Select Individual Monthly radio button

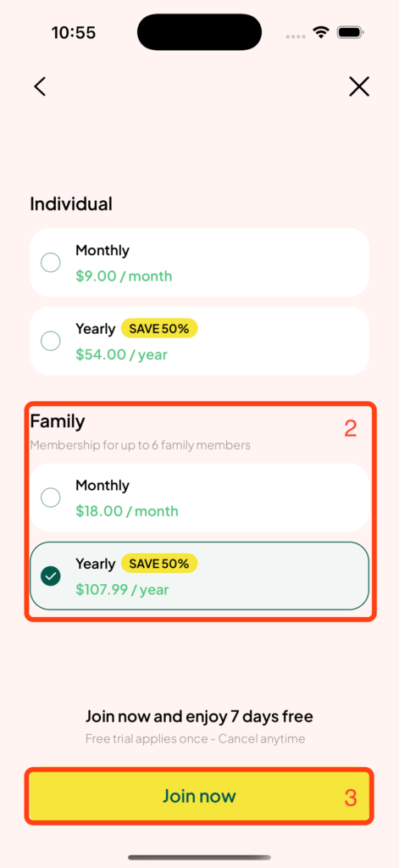coord(51,263)
